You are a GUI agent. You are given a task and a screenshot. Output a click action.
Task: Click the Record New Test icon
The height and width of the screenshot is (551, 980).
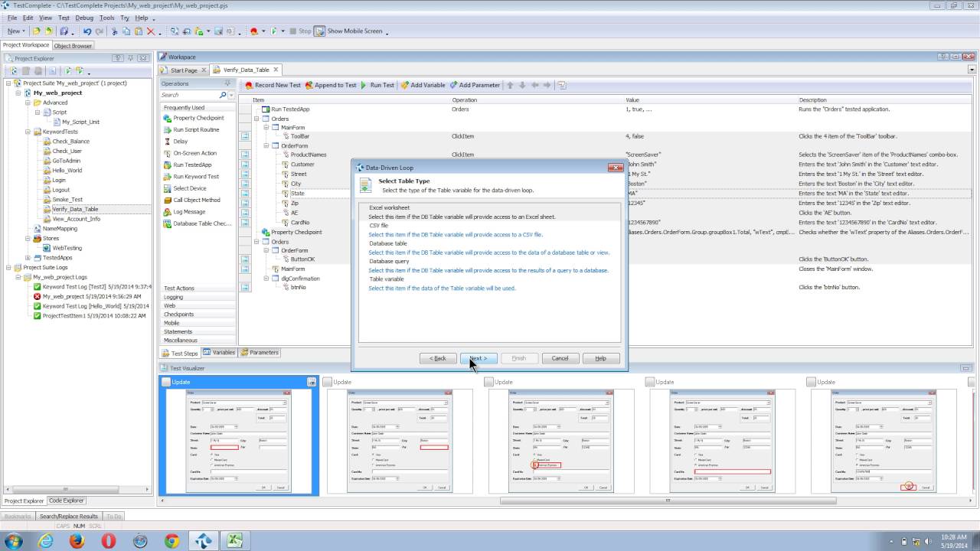pyautogui.click(x=249, y=85)
